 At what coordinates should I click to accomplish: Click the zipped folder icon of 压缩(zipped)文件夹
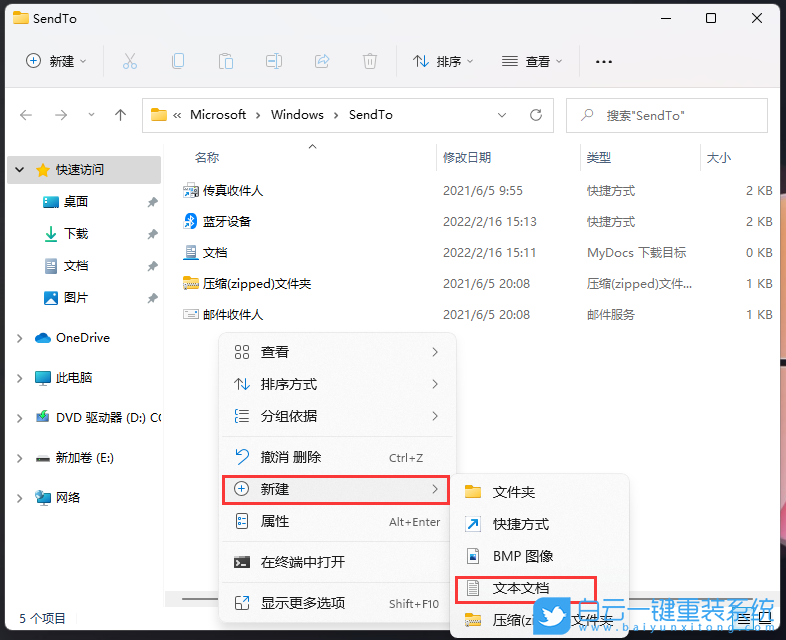[x=190, y=284]
